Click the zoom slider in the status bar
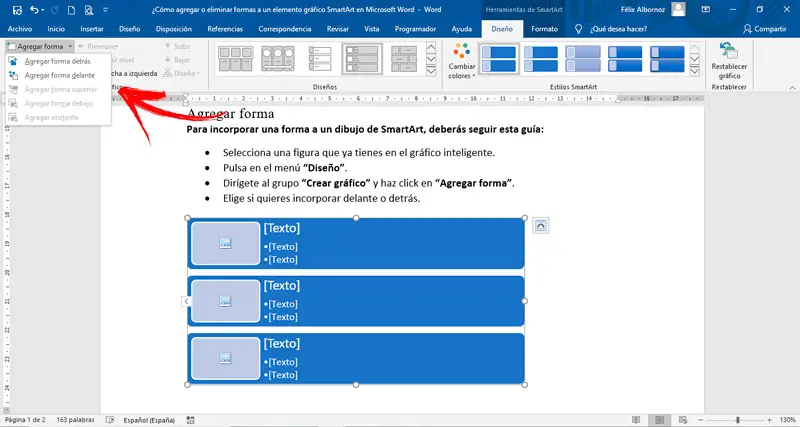Viewport: 800px width, 427px height. [738, 420]
